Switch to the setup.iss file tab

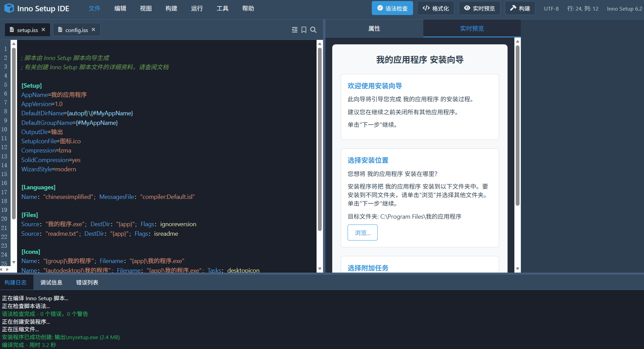(27, 30)
